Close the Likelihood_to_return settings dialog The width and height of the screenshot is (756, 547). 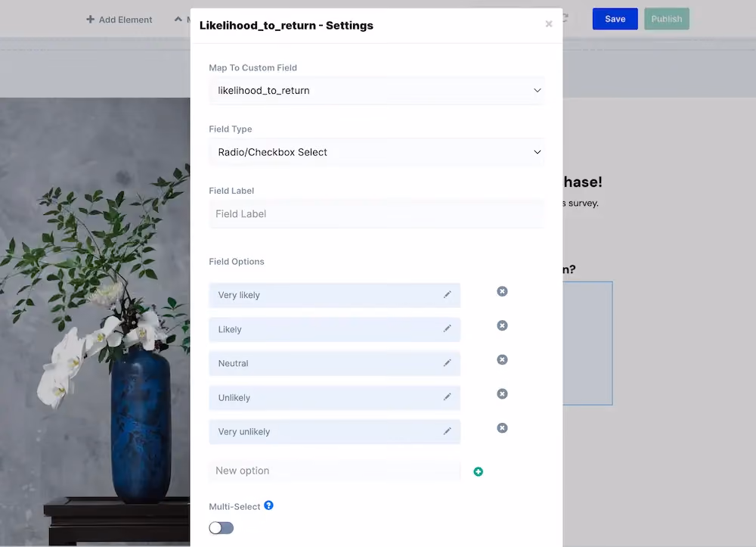(x=549, y=24)
